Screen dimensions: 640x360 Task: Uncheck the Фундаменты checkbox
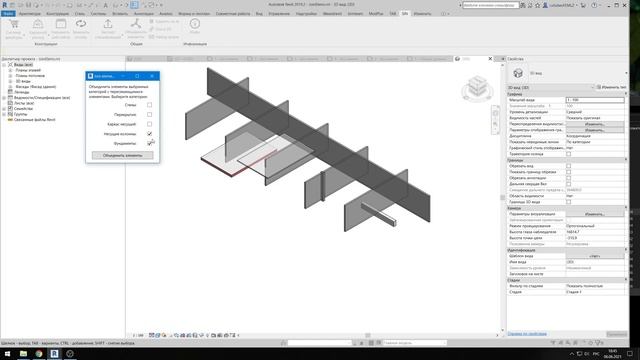[149, 143]
